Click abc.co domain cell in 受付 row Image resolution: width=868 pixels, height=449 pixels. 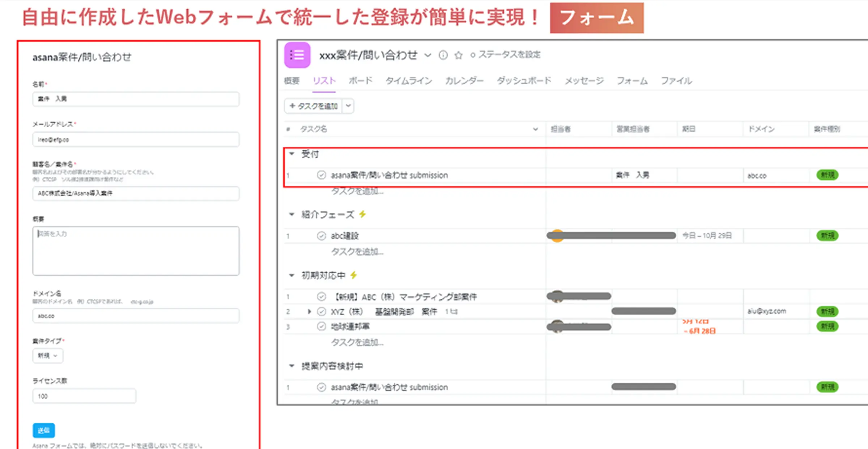coord(757,176)
